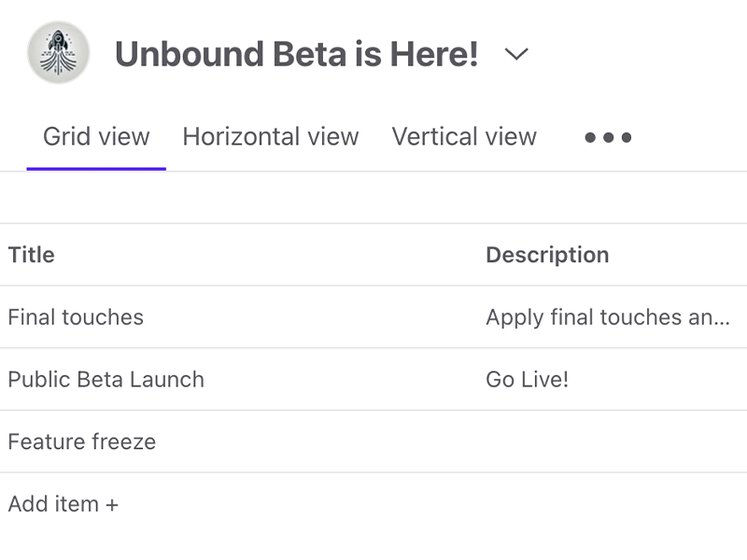Open the 'Final touches' item
This screenshot has width=747, height=560.
(x=76, y=317)
